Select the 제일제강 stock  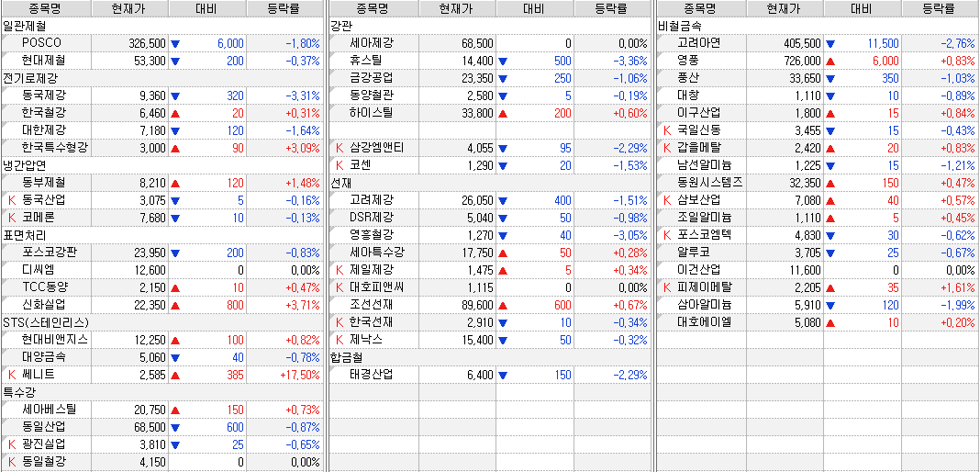click(x=372, y=271)
